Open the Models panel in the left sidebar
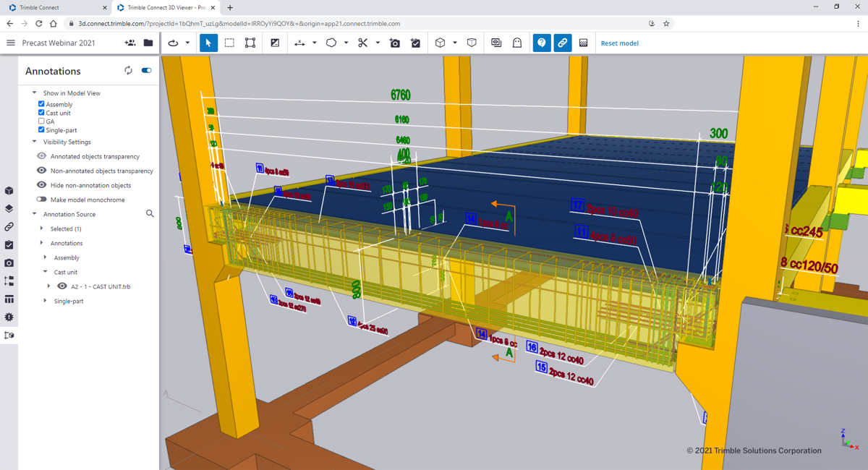The height and width of the screenshot is (470, 868). (9, 190)
